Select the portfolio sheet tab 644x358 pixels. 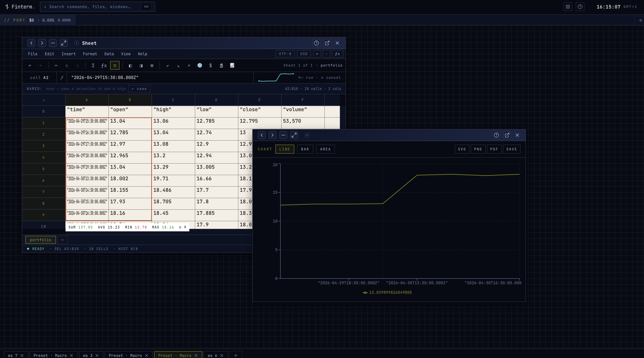40,240
